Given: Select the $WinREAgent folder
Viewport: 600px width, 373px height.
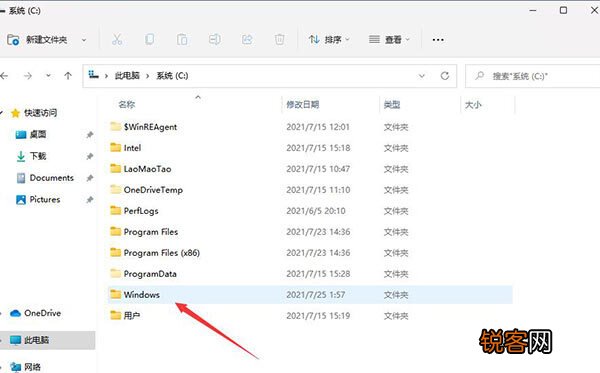Looking at the screenshot, I should click(150, 127).
